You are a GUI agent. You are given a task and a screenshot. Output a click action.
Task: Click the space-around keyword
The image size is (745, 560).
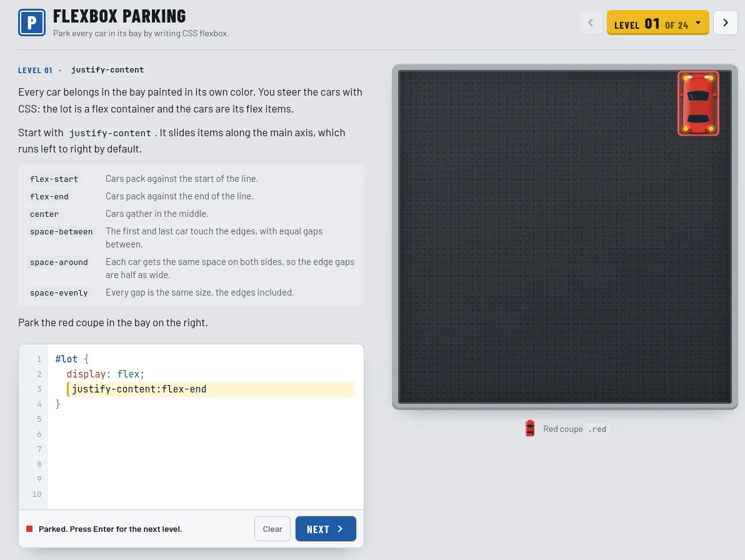coord(59,262)
